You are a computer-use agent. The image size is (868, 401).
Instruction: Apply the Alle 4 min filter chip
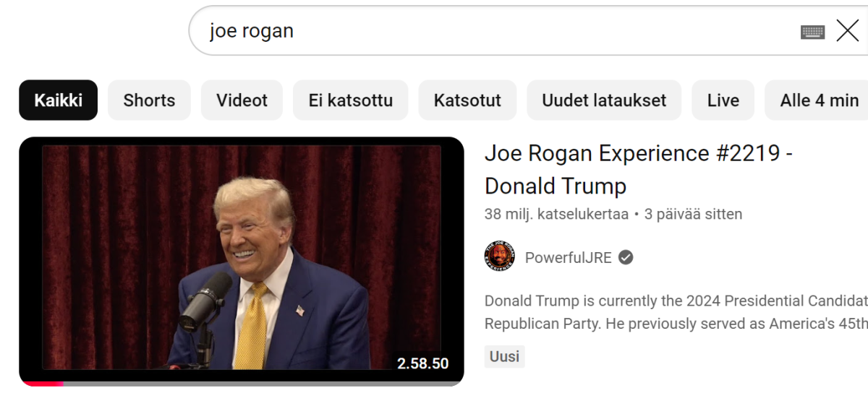817,100
